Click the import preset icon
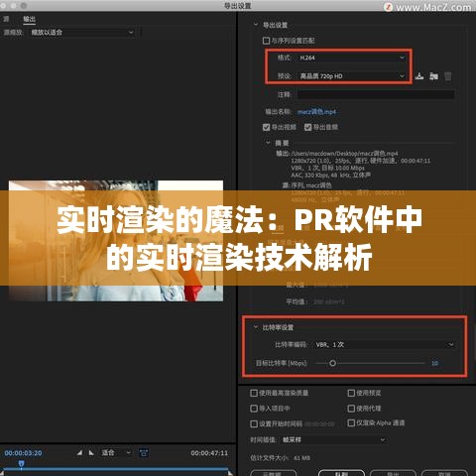476x476 pixels. (433, 76)
